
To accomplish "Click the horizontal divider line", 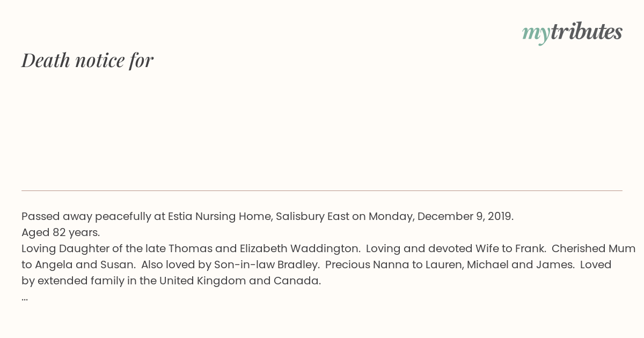I will pyautogui.click(x=322, y=190).
